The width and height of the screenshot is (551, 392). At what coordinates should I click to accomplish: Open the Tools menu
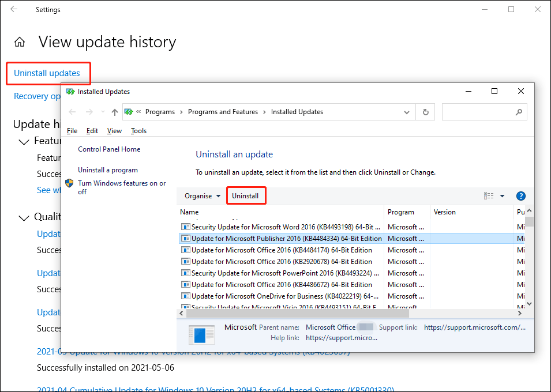click(x=138, y=131)
